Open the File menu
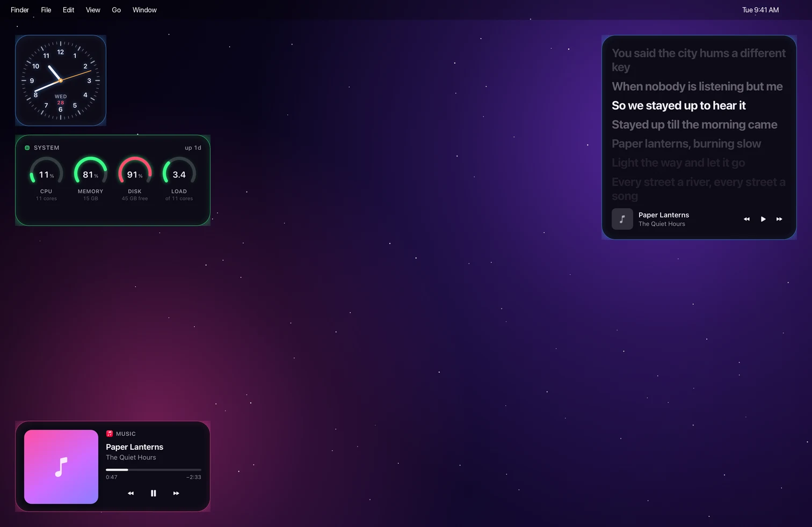This screenshot has width=812, height=527. pyautogui.click(x=46, y=10)
